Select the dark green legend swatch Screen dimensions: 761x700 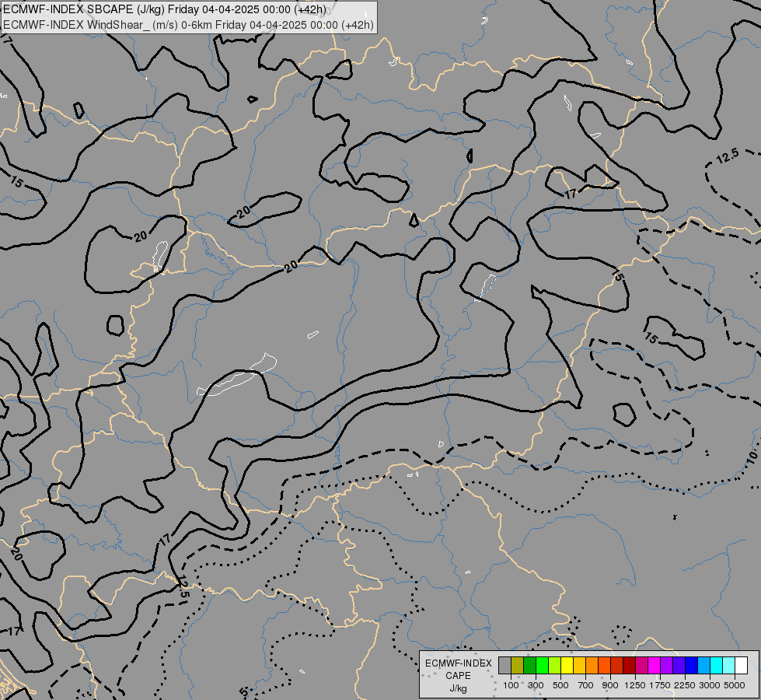529,665
